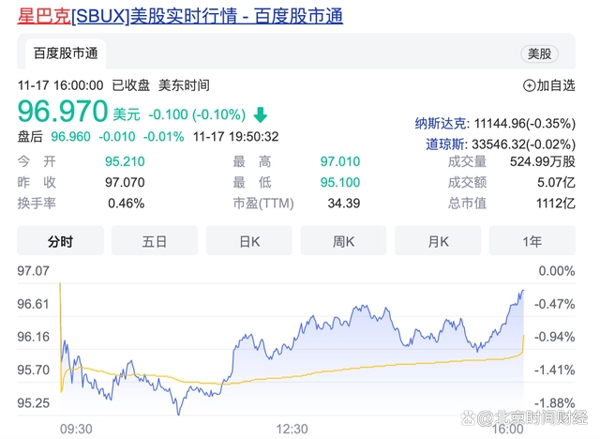Click the after-hours timestamp 11-17 19:50:32
This screenshot has width=600, height=439.
click(236, 137)
